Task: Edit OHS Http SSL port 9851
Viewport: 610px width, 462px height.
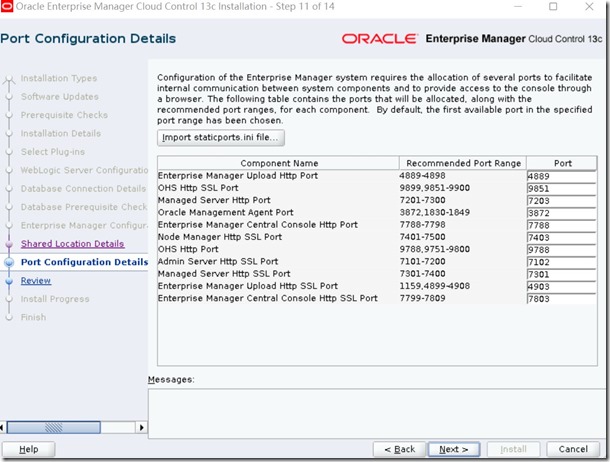Action: pyautogui.click(x=561, y=189)
